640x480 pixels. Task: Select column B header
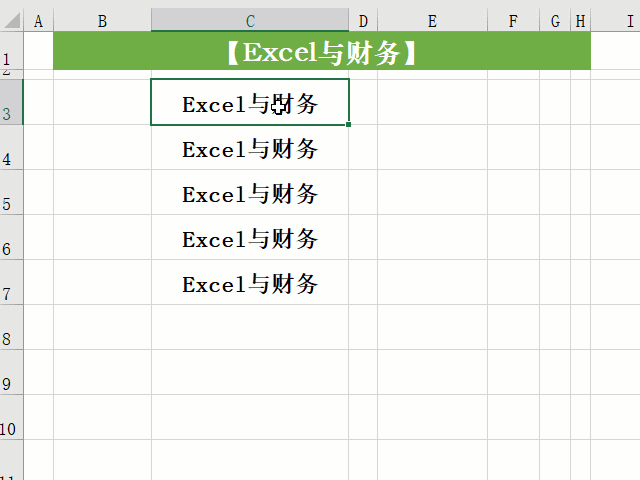tap(102, 21)
